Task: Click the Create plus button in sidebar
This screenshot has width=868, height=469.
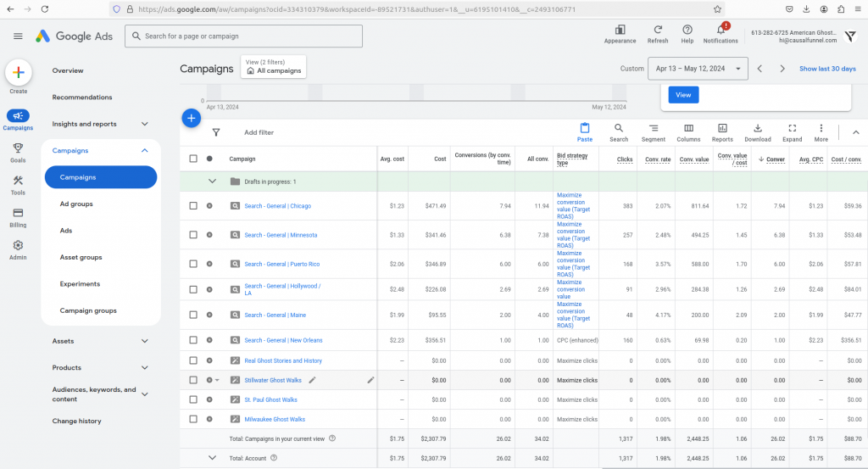Action: pos(19,73)
